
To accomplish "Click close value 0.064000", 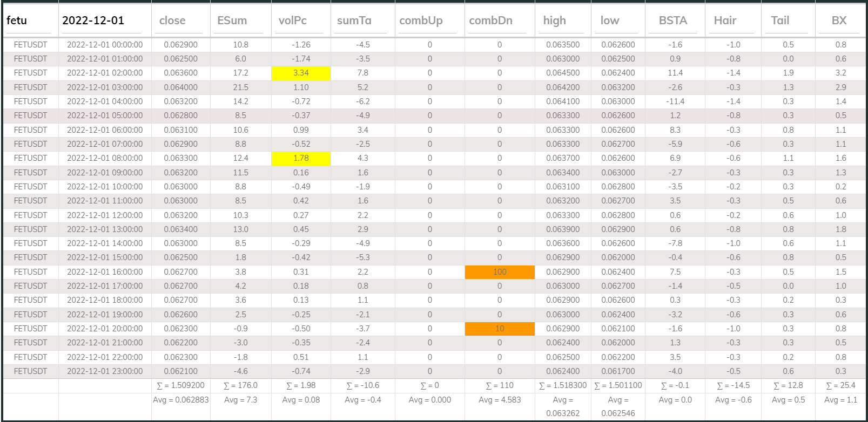I will click(180, 87).
